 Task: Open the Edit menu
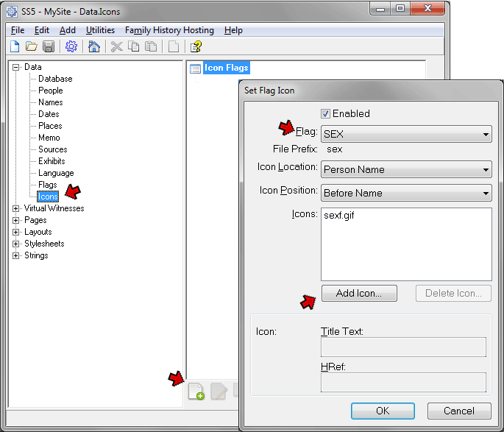pyautogui.click(x=42, y=30)
